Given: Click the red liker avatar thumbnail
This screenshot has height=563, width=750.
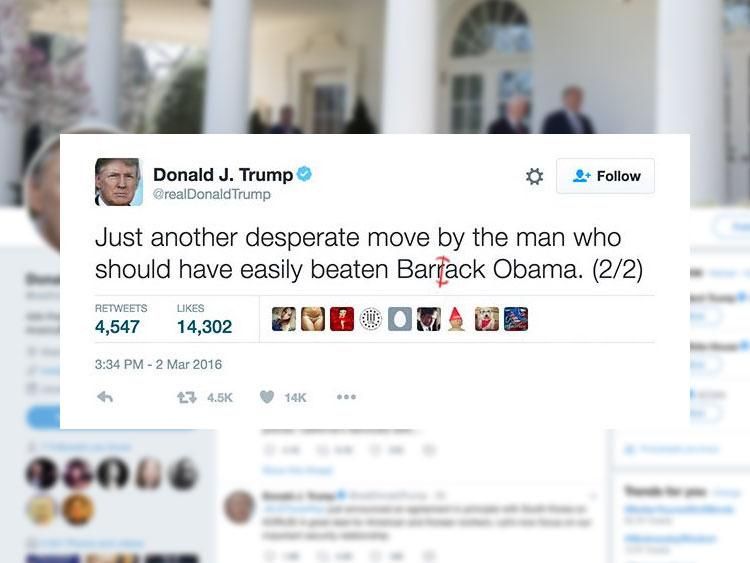Looking at the screenshot, I should click(342, 319).
